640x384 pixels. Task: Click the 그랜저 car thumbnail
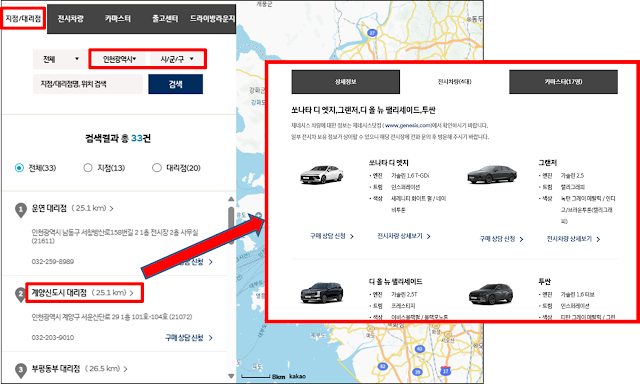click(492, 174)
